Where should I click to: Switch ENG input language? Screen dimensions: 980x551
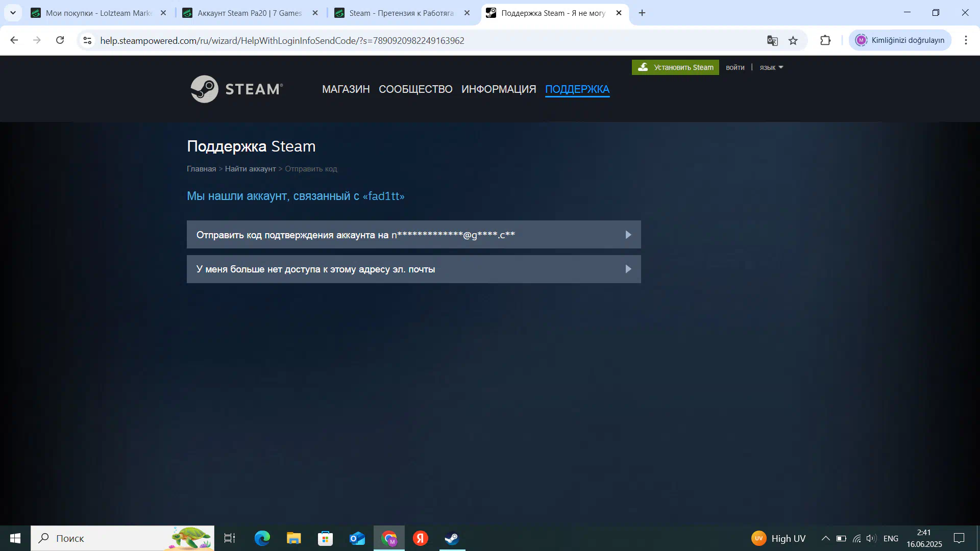[891, 538]
